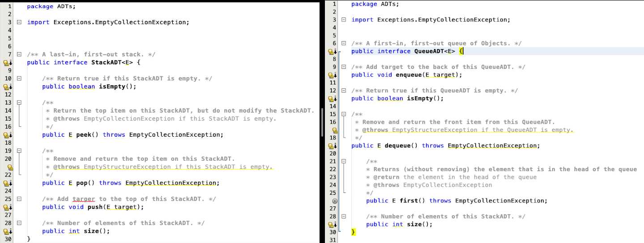
Task: Click the hint icon beside size() in the QueueADT editor
Action: click(x=333, y=225)
